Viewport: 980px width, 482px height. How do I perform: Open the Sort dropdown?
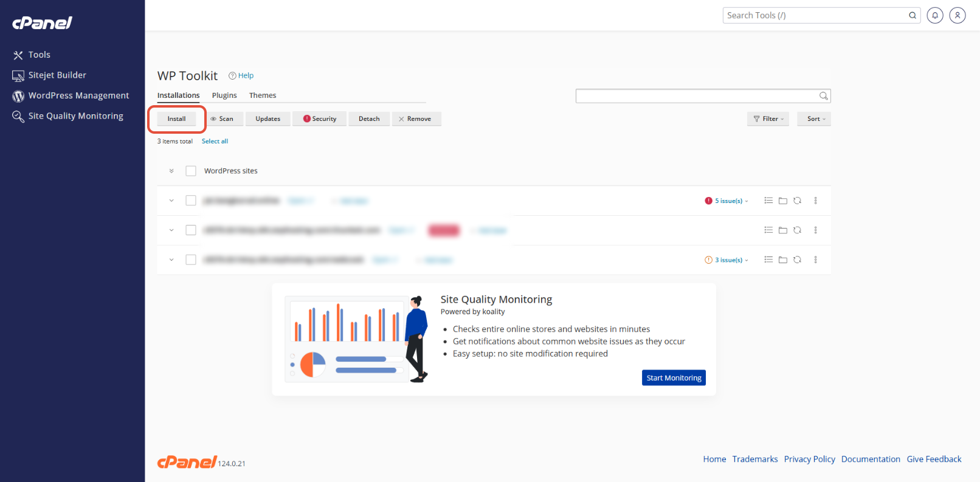(x=814, y=119)
